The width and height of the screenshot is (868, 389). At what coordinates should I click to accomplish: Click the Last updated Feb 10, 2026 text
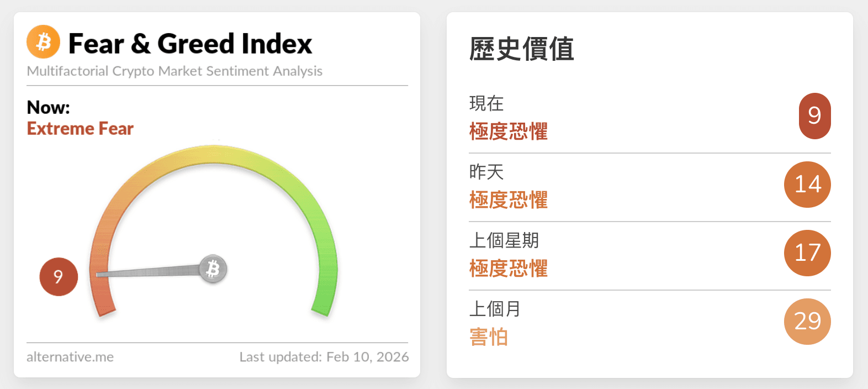click(x=324, y=357)
